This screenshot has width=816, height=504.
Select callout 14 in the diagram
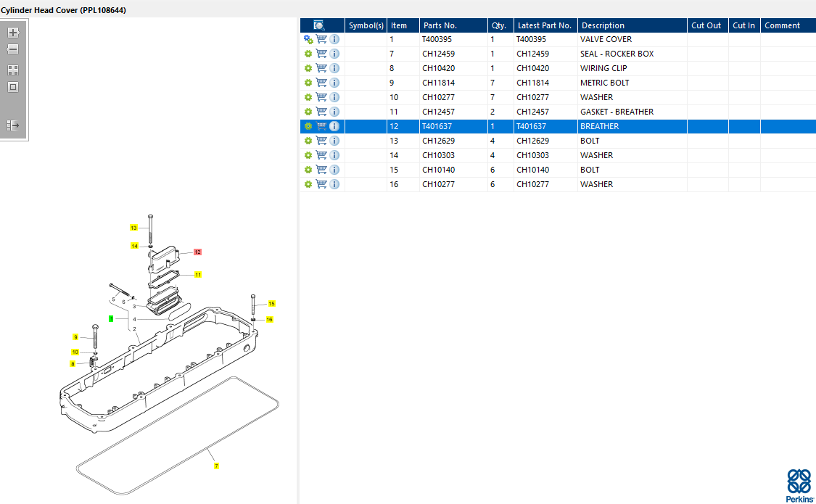click(134, 246)
